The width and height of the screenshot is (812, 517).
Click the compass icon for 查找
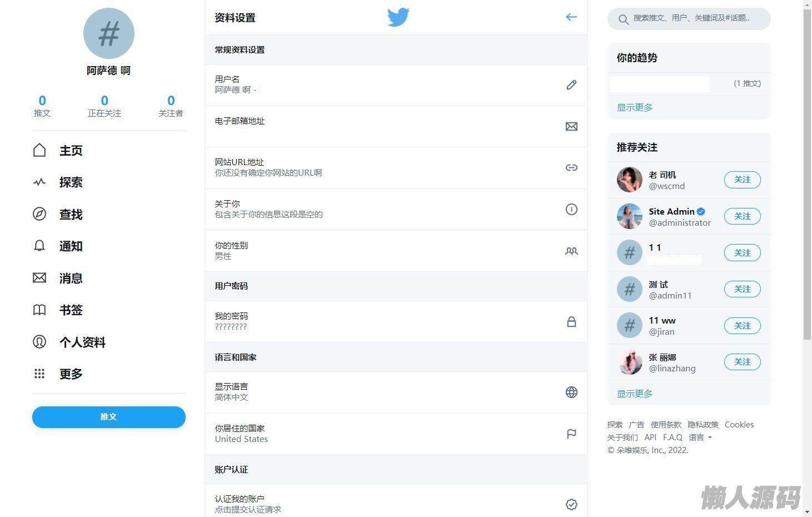tap(39, 214)
